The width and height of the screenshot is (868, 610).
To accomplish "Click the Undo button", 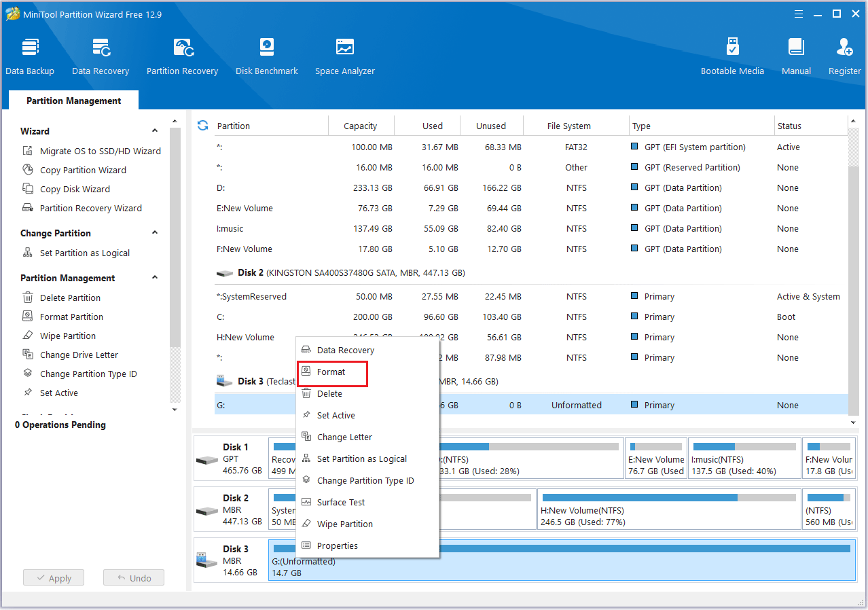I will (x=134, y=578).
